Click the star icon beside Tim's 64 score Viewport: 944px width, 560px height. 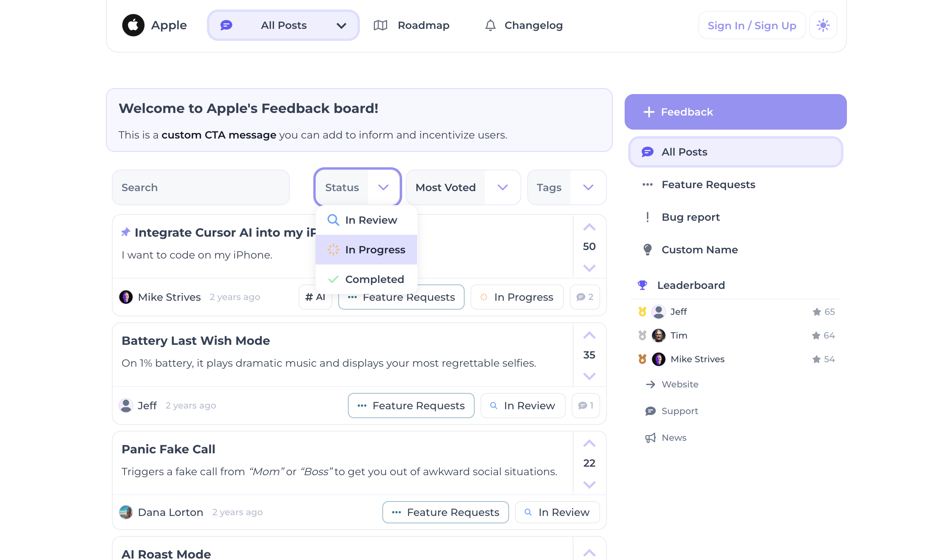point(816,336)
